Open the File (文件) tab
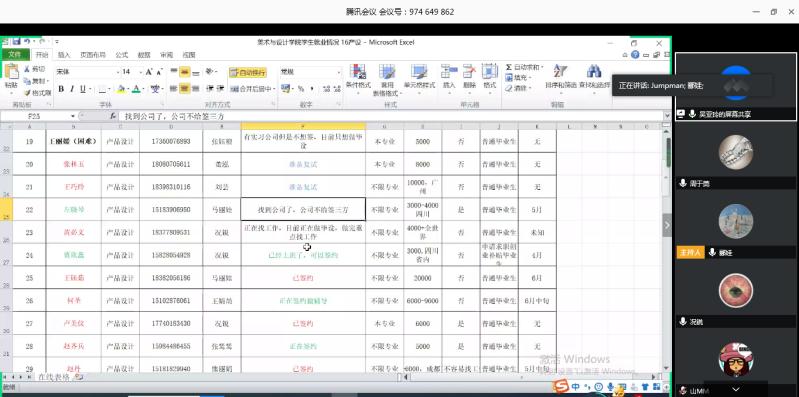 15,55
